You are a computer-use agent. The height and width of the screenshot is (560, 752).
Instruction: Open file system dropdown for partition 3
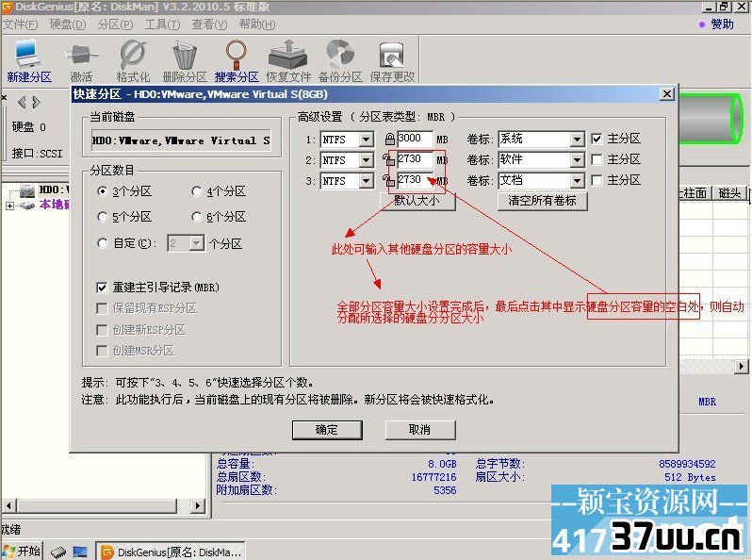(x=367, y=181)
